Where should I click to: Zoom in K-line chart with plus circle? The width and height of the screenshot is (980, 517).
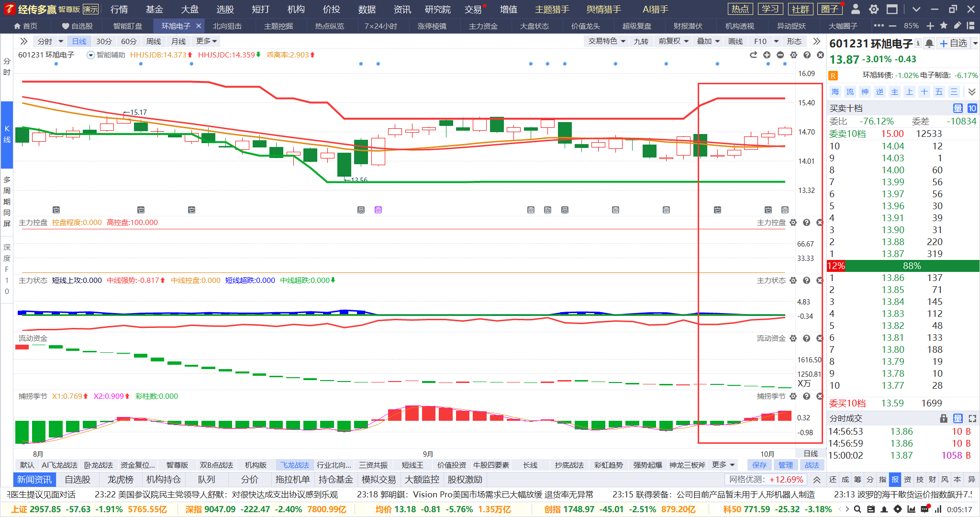click(x=767, y=55)
